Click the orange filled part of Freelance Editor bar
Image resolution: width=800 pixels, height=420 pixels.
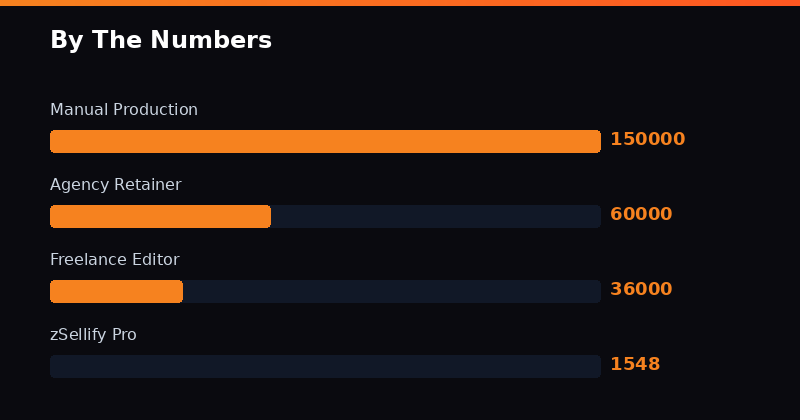tap(116, 291)
